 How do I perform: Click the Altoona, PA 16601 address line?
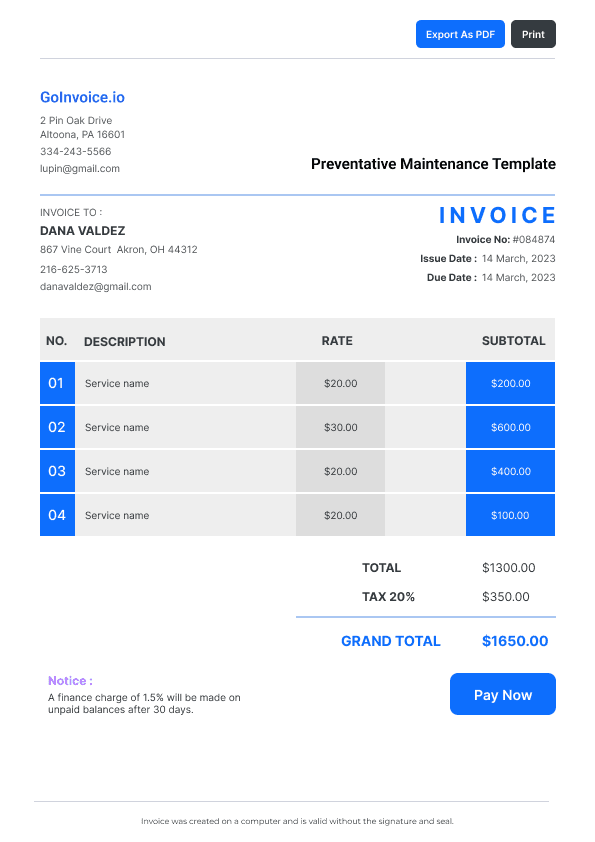[x=83, y=134]
